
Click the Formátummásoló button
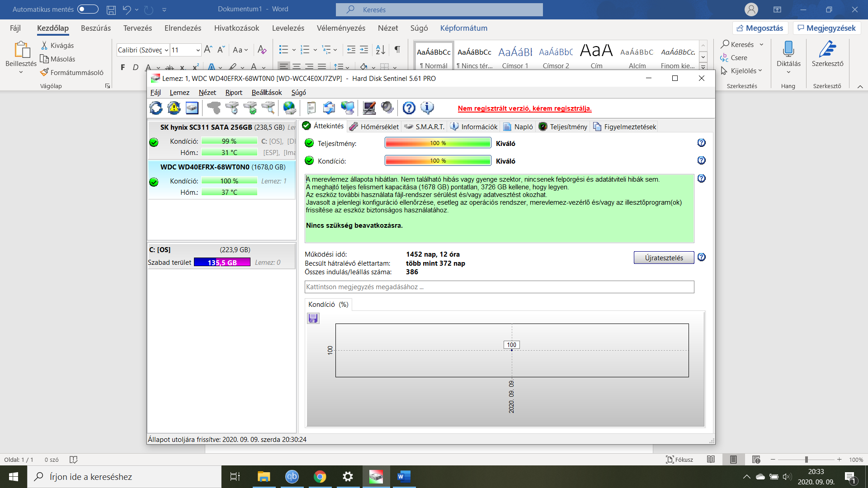[x=72, y=72]
